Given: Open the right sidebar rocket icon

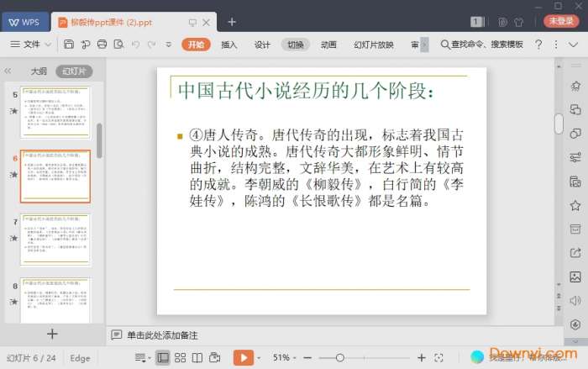Looking at the screenshot, I should [x=575, y=86].
